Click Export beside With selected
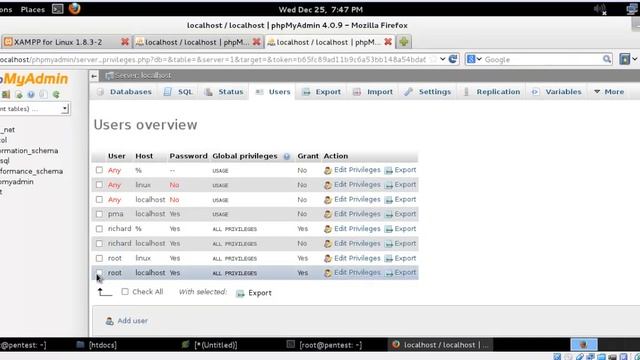This screenshot has height=360, width=640. (254, 293)
